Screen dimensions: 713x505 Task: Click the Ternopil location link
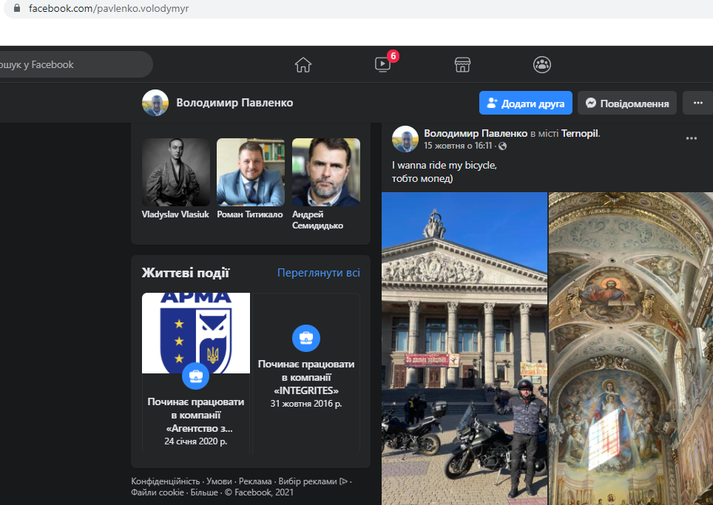tap(579, 133)
